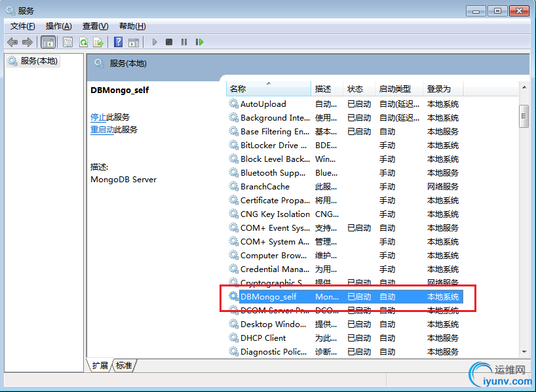Select the Diagnostic Polic... service
The image size is (536, 392).
coord(345,351)
